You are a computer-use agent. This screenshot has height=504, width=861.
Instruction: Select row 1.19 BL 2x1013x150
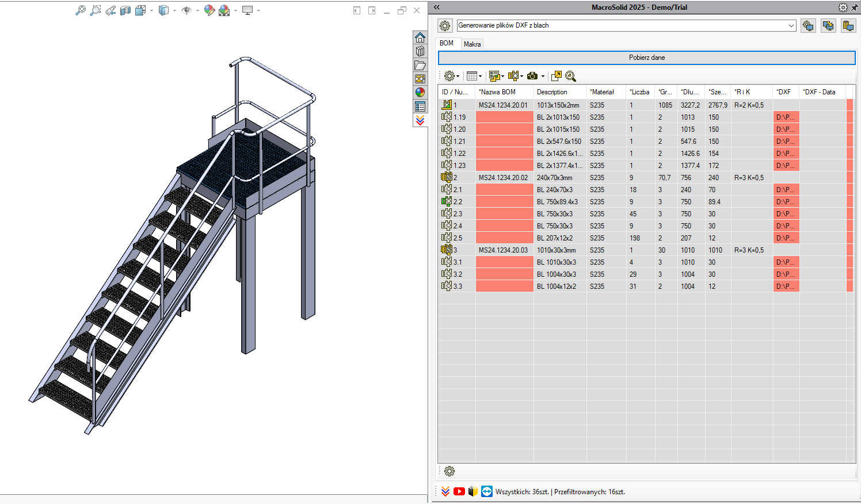click(645, 117)
